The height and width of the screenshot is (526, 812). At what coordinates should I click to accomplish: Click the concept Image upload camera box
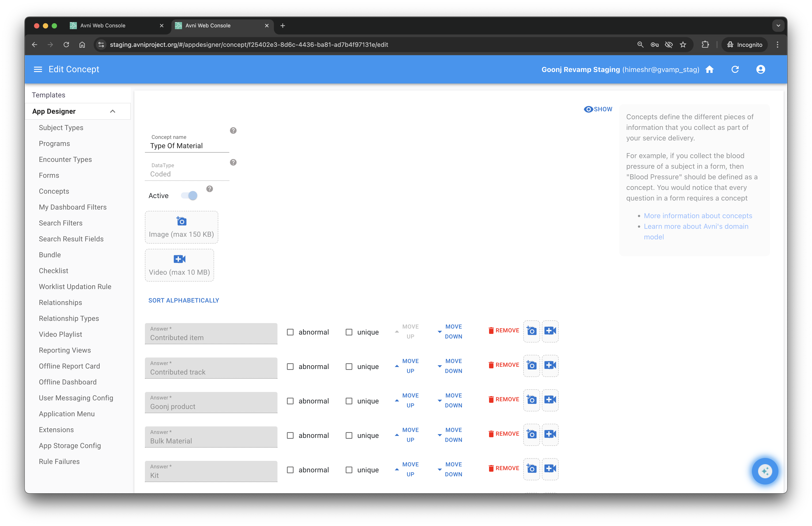[182, 227]
